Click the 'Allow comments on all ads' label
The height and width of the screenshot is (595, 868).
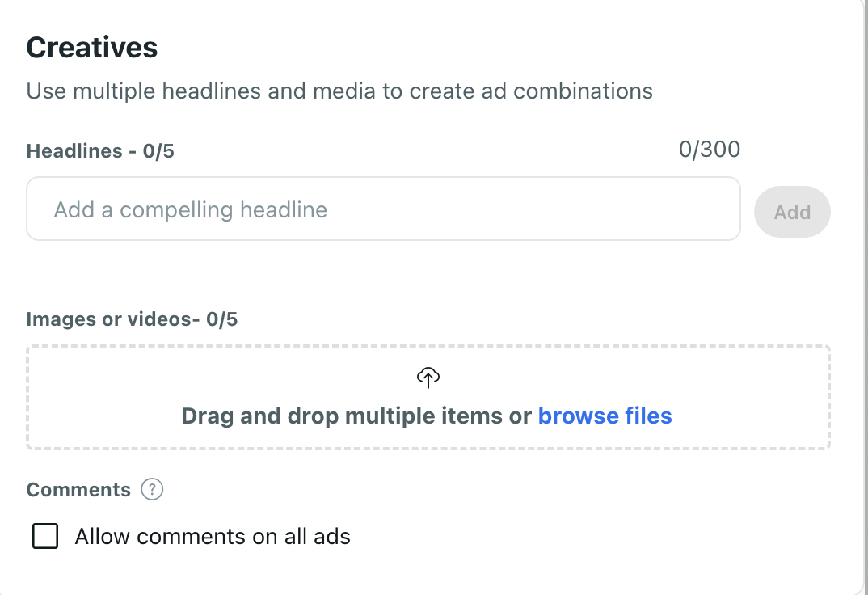tap(213, 537)
